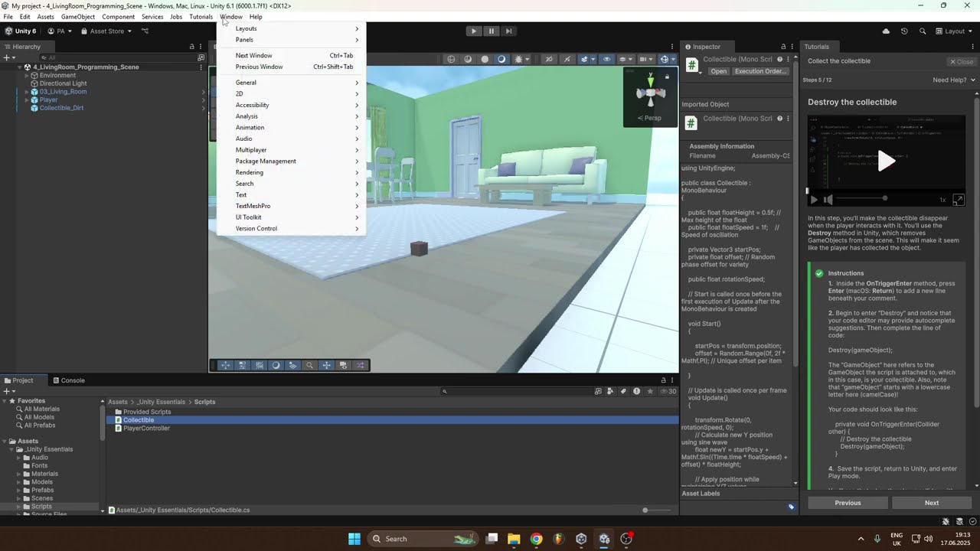Go to Next tutorial step

pyautogui.click(x=932, y=503)
